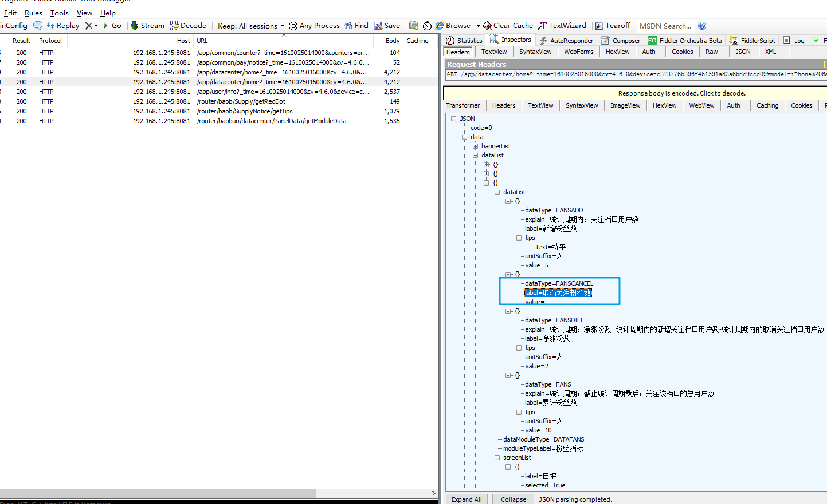Click the Clear Cache button
The height and width of the screenshot is (504, 827).
[x=508, y=26]
